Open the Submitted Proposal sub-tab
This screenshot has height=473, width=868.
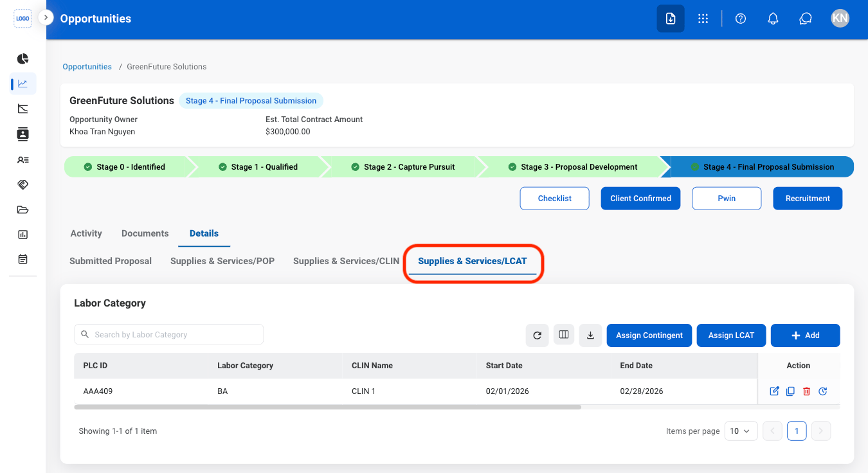pos(111,261)
